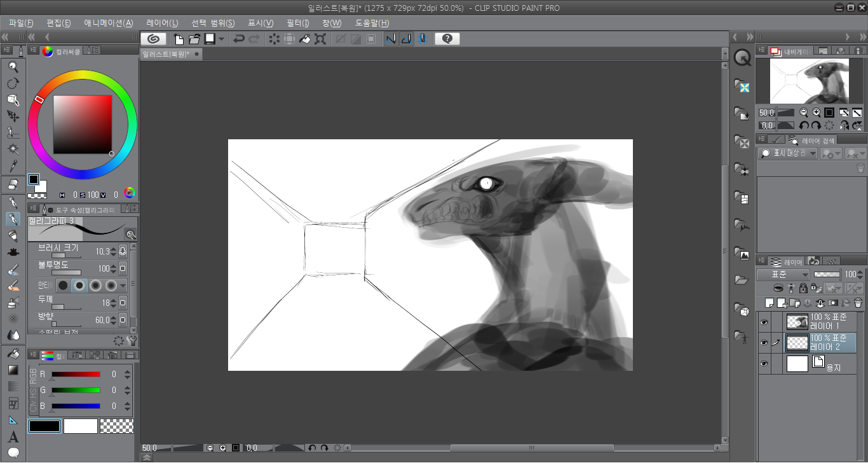
Task: Hide 레이어 2 with its eye icon
Action: point(764,343)
